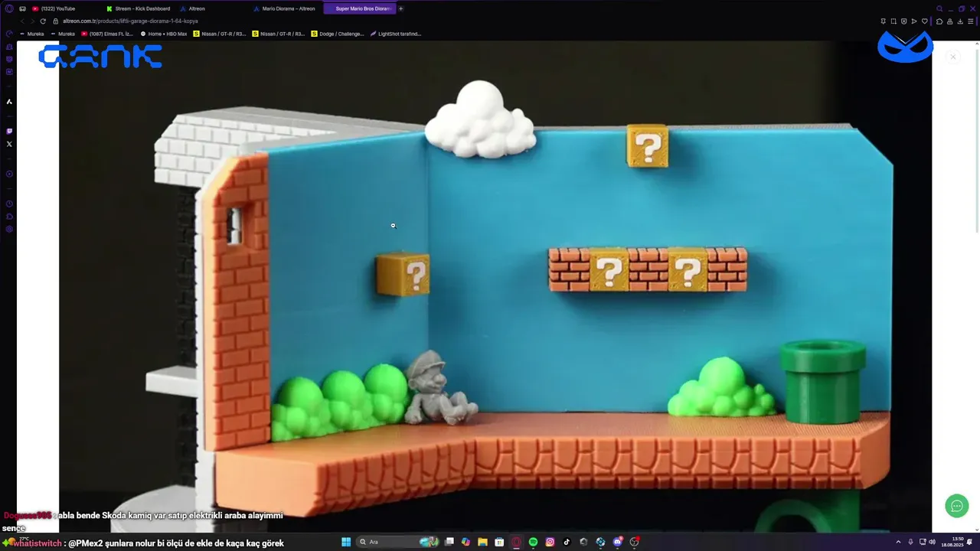Open Instagram from the taskbar

(x=550, y=542)
